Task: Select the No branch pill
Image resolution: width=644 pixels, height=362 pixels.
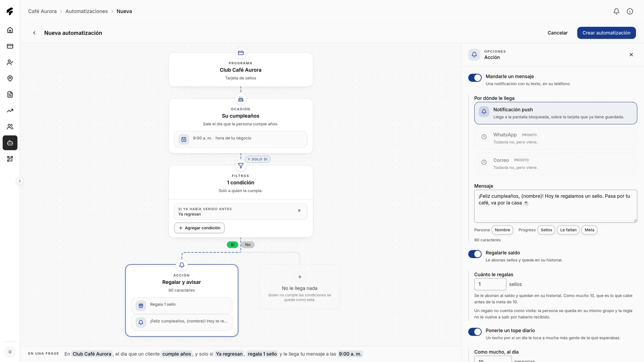Action: coord(248,245)
